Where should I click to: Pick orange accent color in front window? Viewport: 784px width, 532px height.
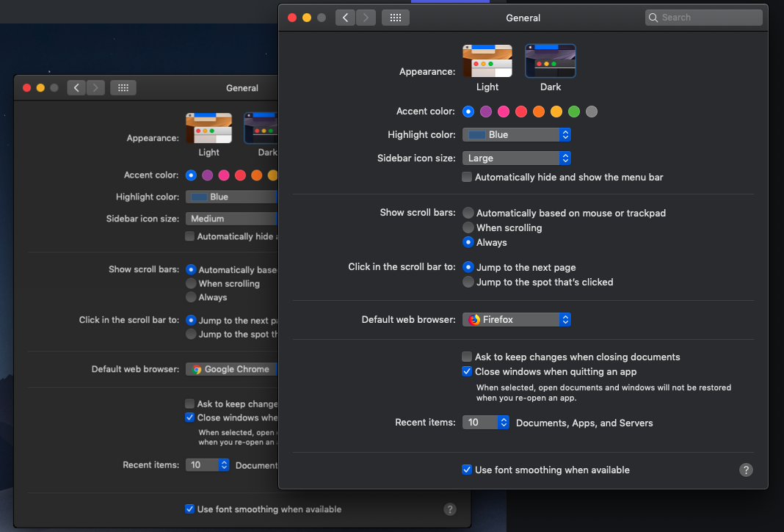539,112
